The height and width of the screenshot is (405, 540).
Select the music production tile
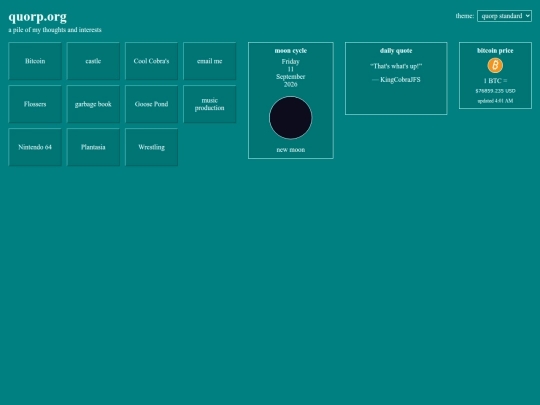coord(209,104)
